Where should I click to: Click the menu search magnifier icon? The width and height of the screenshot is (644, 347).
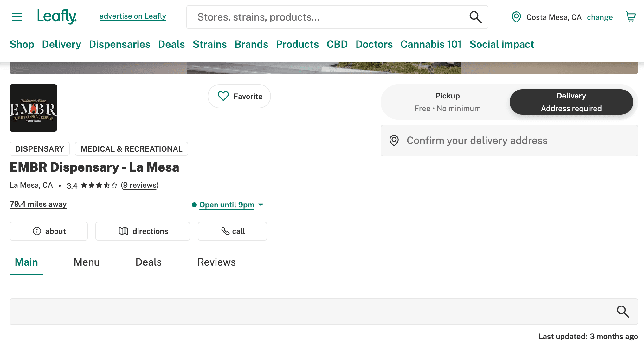click(x=622, y=312)
